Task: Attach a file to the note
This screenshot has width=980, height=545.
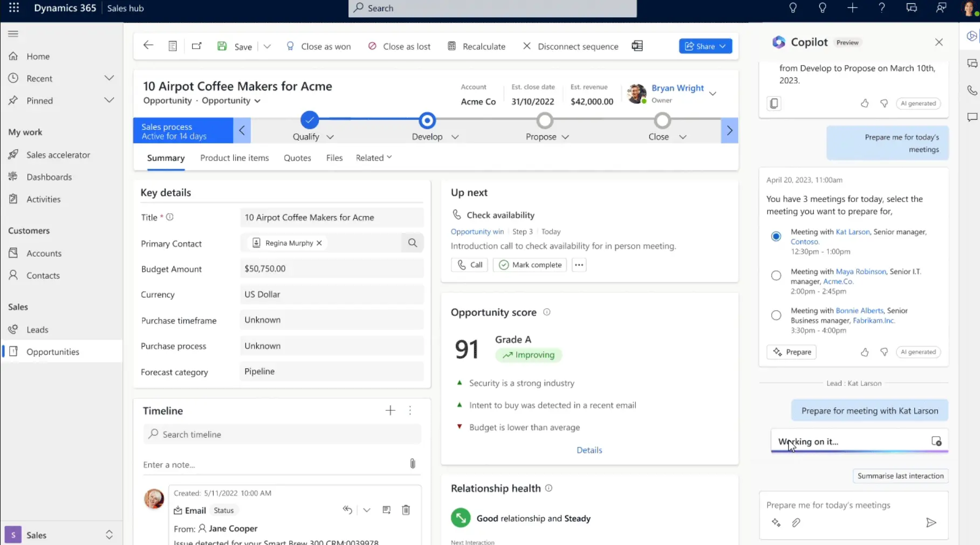Action: (413, 464)
